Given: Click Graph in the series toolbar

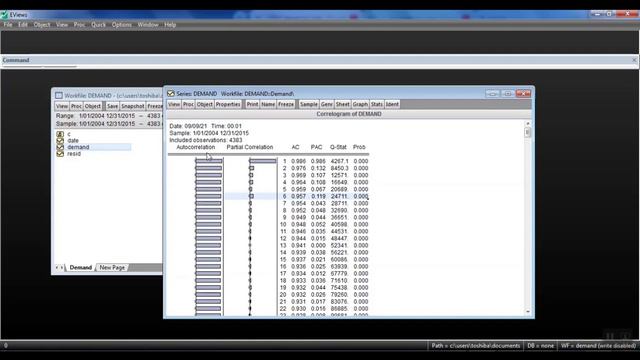Looking at the screenshot, I should point(360,104).
